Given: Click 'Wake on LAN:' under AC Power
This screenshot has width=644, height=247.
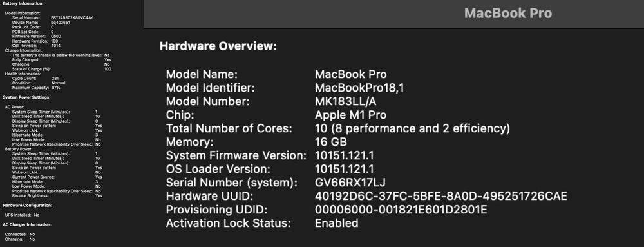Looking at the screenshot, I should (x=24, y=130).
